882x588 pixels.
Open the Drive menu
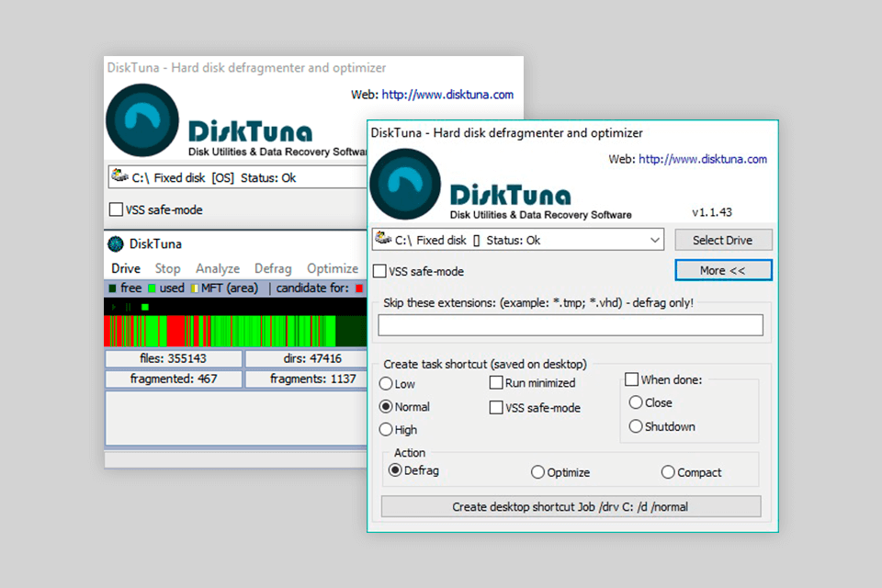(126, 268)
